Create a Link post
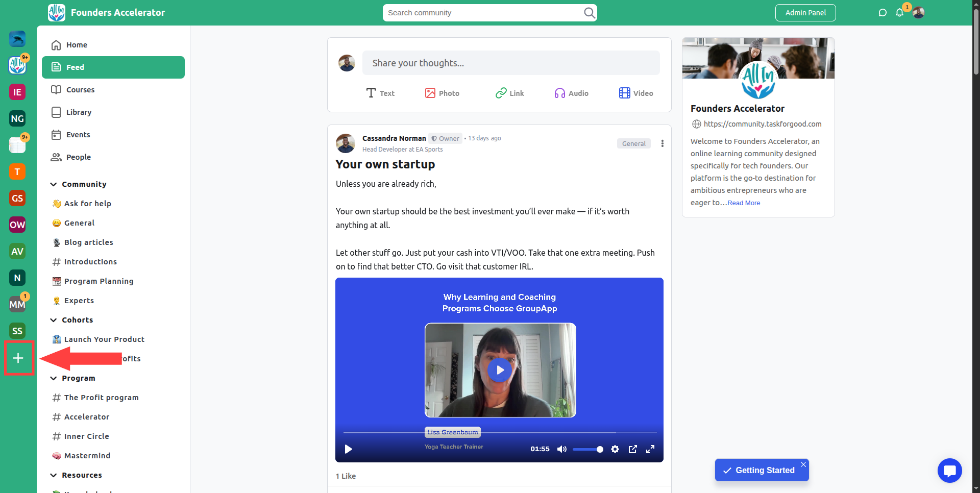980x493 pixels. (509, 93)
